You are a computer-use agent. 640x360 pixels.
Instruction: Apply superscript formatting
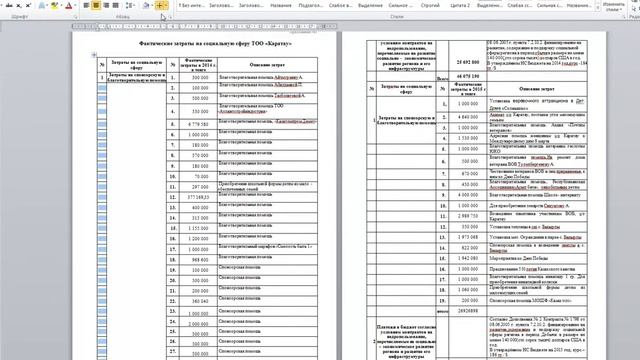[x=28, y=5]
